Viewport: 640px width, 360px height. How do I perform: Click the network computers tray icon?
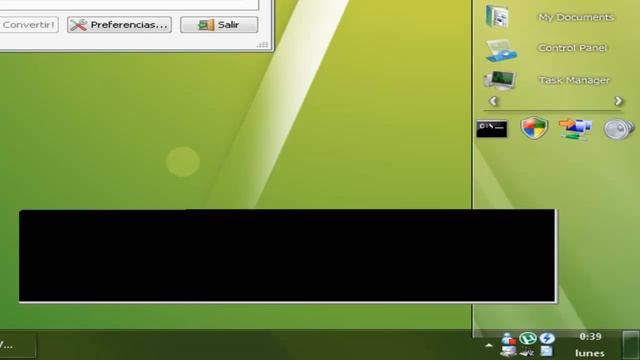click(509, 351)
